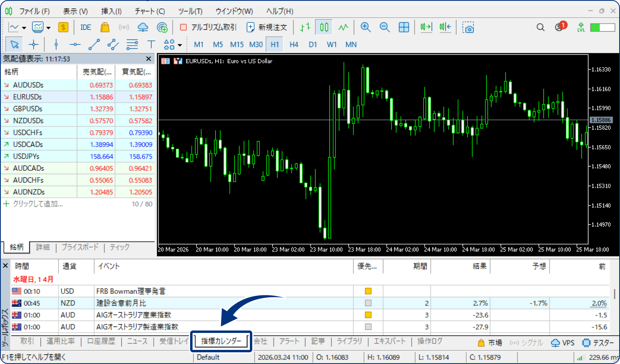Open the チャート(C) menu

(x=150, y=11)
